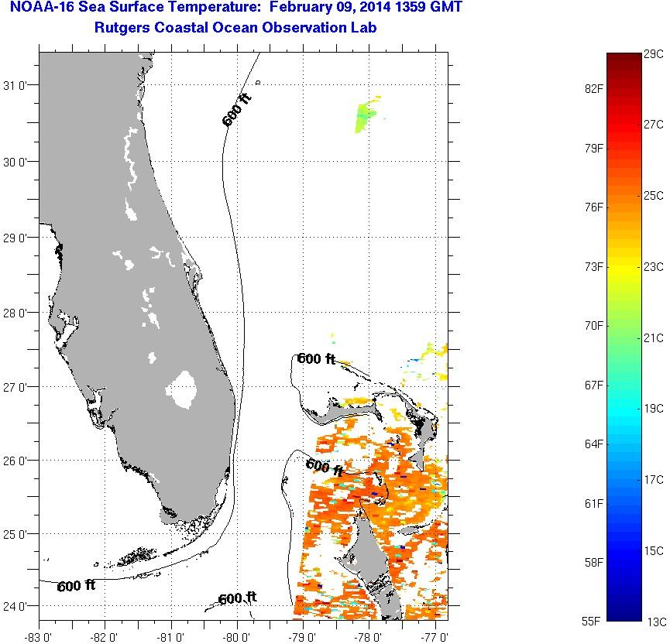Click the 600 ft contour label near 27 degrees latitude
This screenshot has width=670, height=644.
click(316, 358)
